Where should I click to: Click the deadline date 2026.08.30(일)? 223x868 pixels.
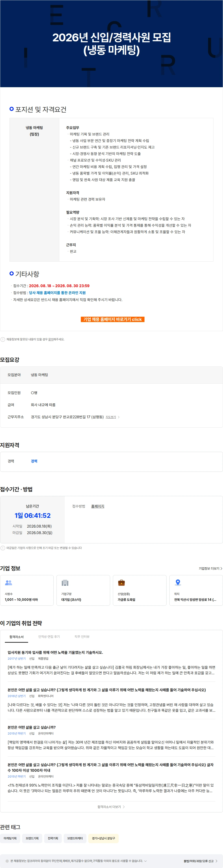[x=39, y=533]
